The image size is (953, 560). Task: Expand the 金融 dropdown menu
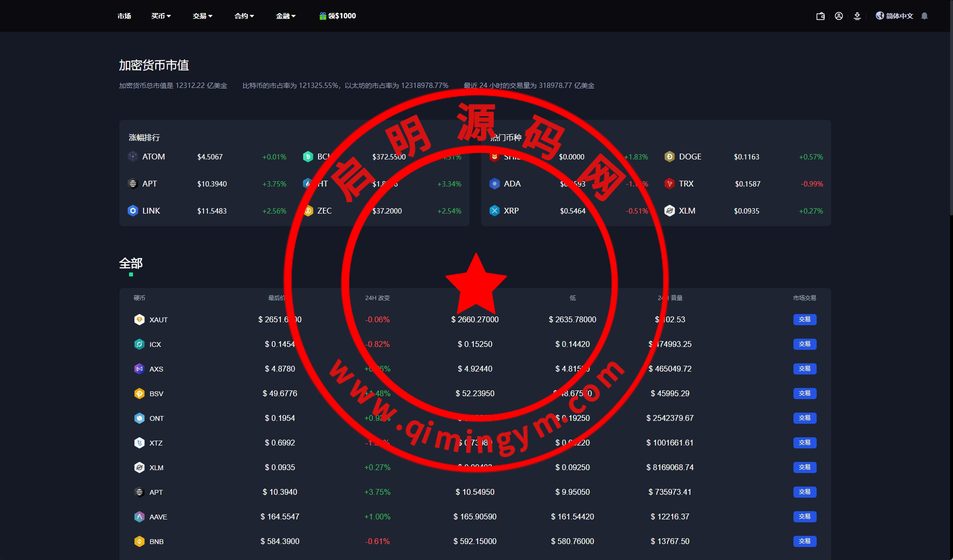point(285,16)
